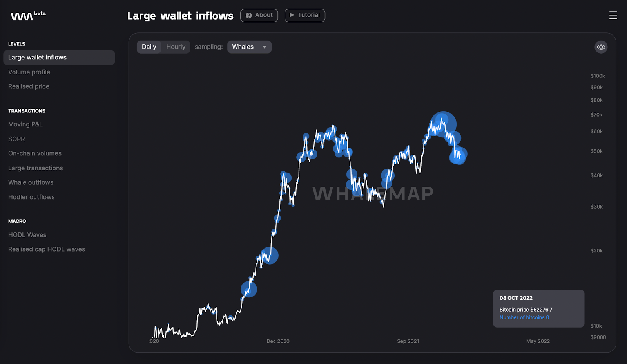Screen dimensions: 627x364
Task: Click the Tutorial play icon
Action: [292, 15]
